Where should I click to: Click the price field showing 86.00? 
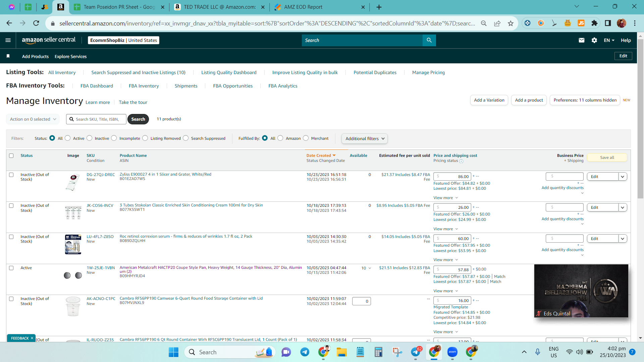[x=452, y=177]
